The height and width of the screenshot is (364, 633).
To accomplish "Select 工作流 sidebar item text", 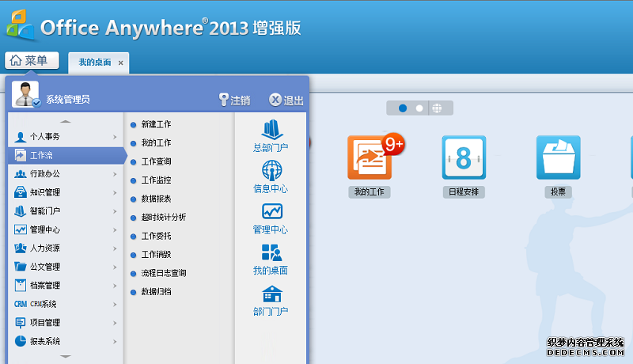I will pos(41,155).
